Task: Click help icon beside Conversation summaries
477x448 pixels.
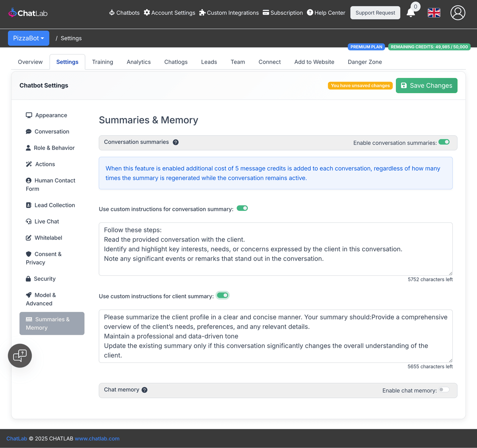Action: tap(176, 142)
